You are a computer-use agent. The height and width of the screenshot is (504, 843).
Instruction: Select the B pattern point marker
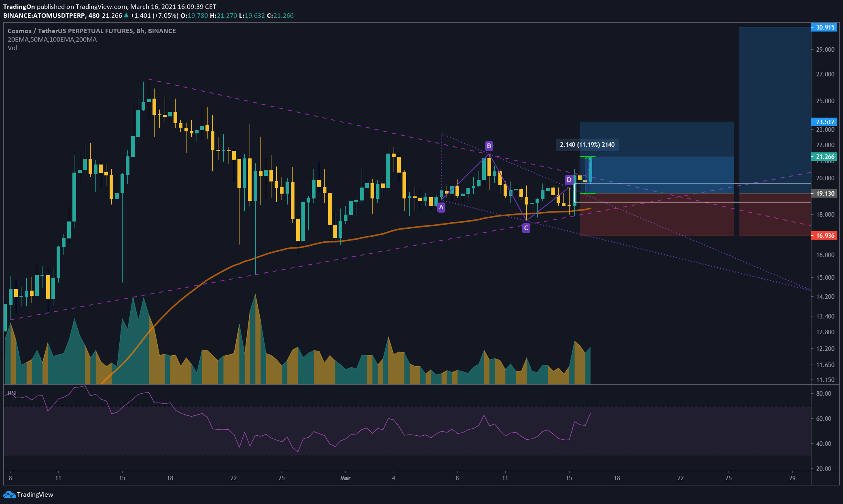(x=489, y=146)
